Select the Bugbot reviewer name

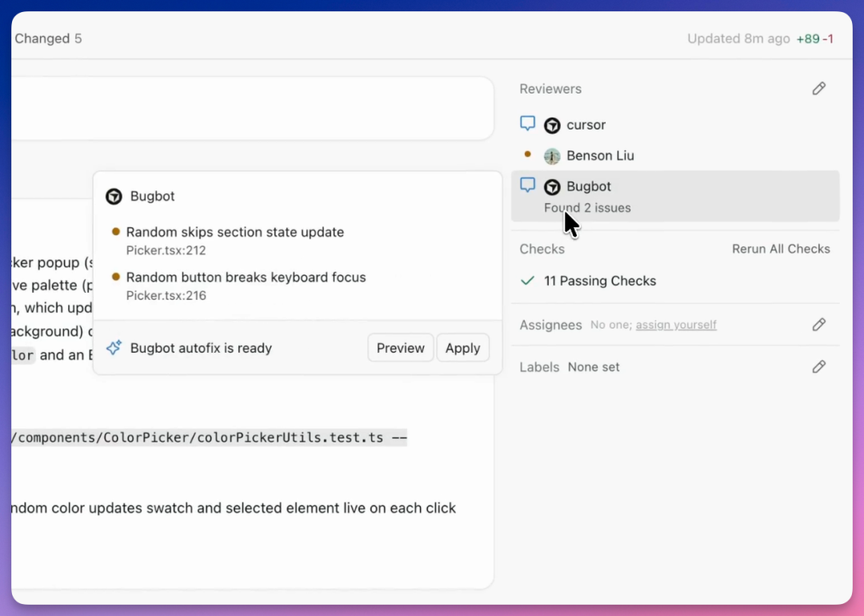coord(589,186)
